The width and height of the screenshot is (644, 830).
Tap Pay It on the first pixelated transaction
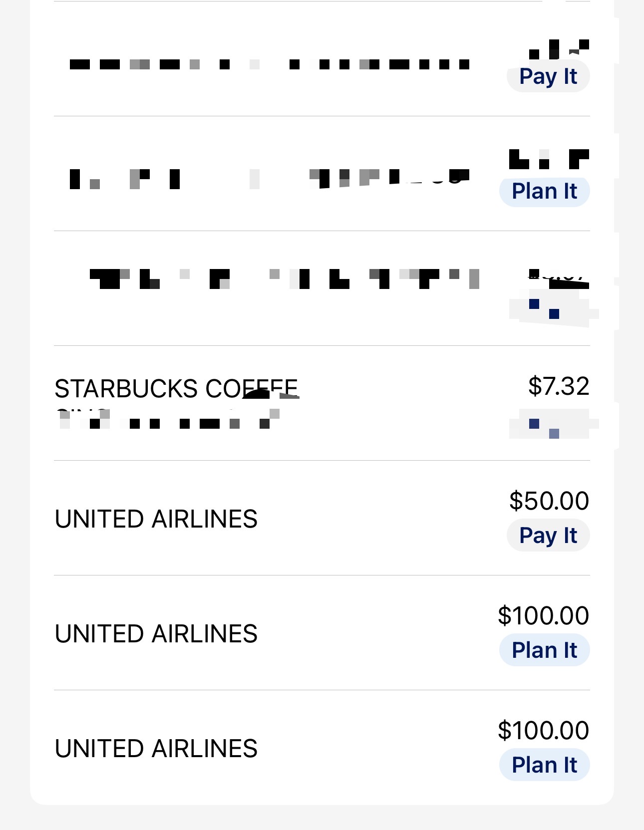coord(548,76)
